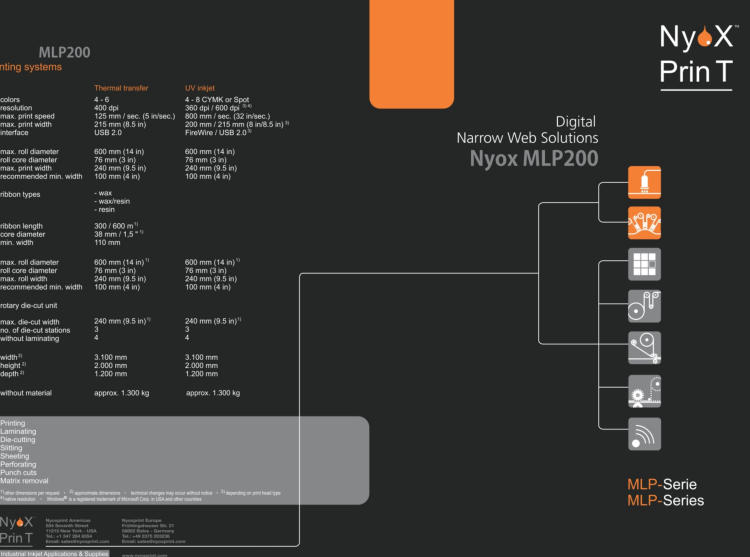The image size is (750, 557).
Task: Select the 'MLP-Serie' label
Action: click(x=662, y=484)
